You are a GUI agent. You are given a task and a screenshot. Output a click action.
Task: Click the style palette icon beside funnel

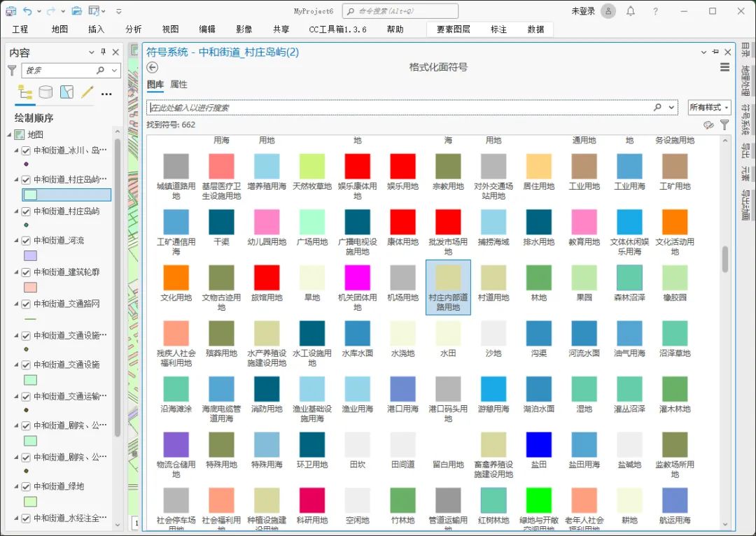(x=708, y=125)
